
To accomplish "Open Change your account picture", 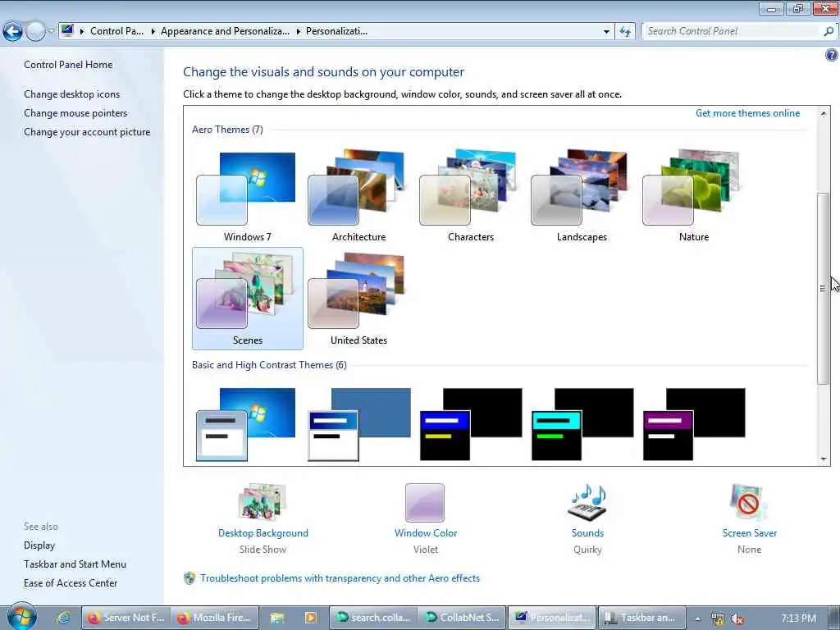I will click(x=87, y=132).
